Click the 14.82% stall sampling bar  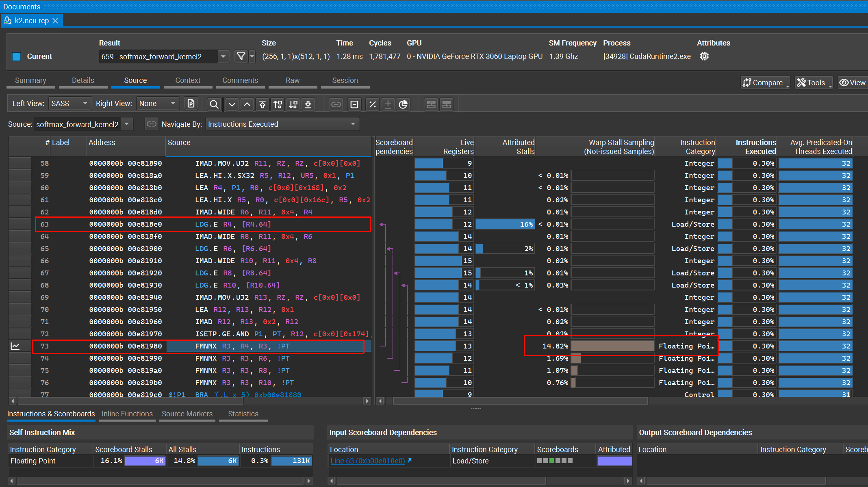pyautogui.click(x=613, y=346)
